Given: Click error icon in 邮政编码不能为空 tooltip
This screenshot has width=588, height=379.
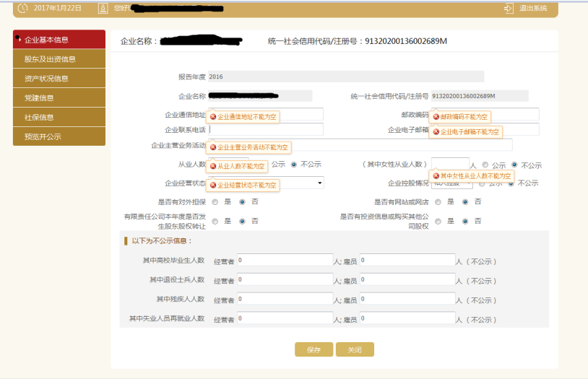Looking at the screenshot, I should (x=436, y=117).
